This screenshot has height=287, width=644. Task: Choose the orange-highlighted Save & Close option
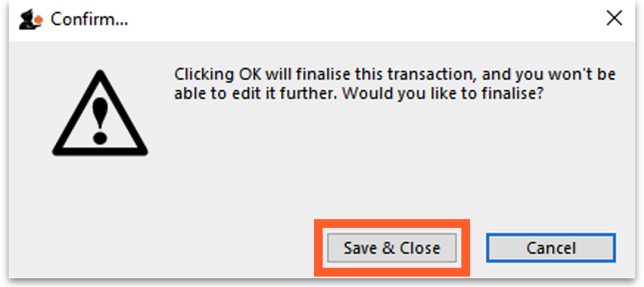coord(392,248)
